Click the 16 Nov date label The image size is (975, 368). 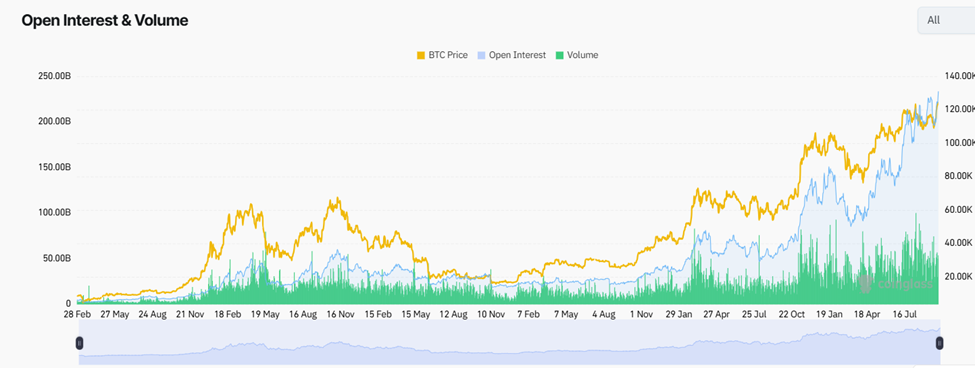340,315
